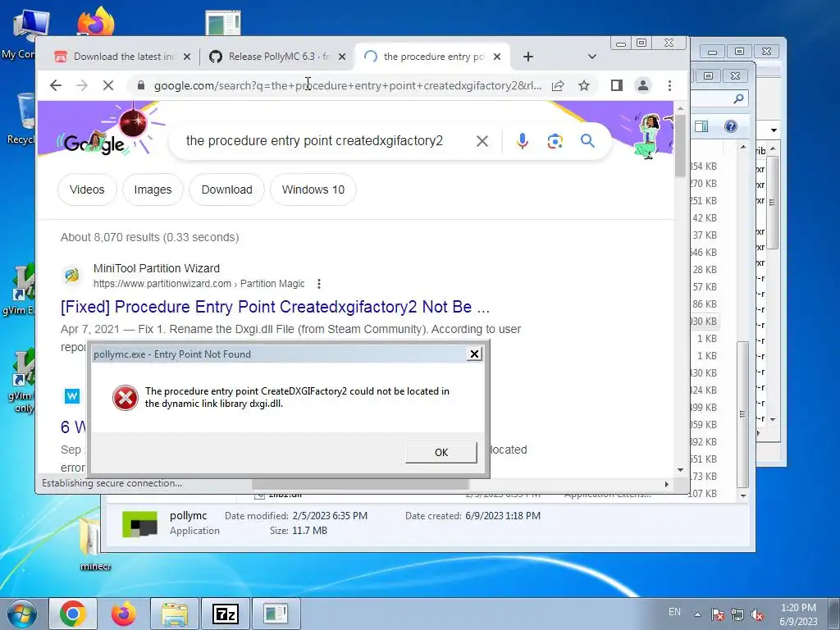Screen dimensions: 840x630
Task: Open Firefox desktop shortcut
Action: [95, 22]
